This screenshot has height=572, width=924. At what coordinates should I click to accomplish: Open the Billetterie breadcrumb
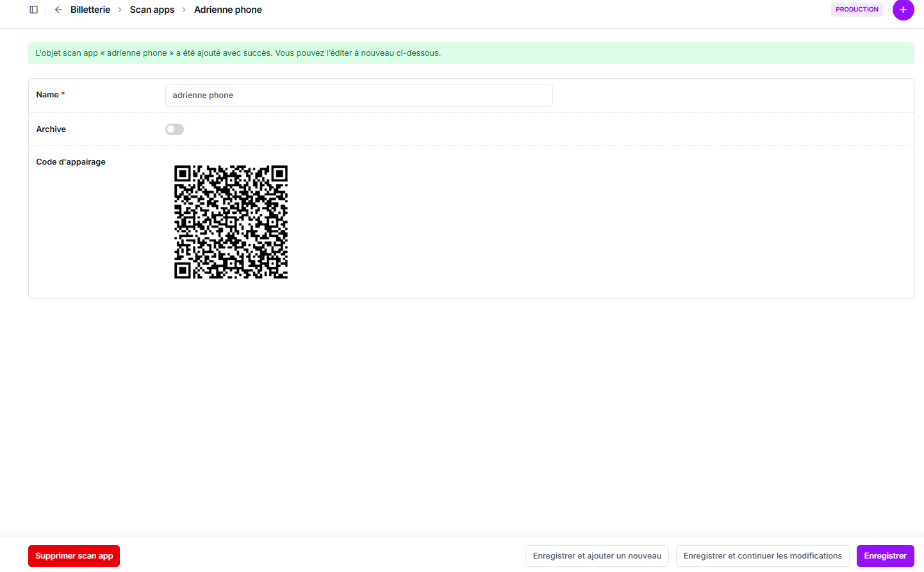coord(90,10)
